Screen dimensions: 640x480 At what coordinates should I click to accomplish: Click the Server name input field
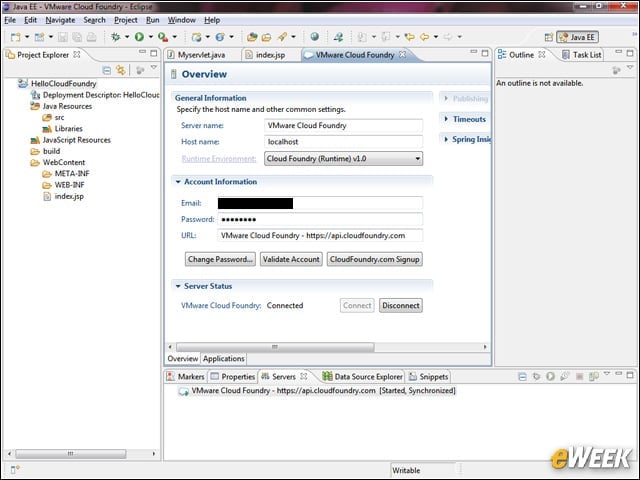click(343, 126)
